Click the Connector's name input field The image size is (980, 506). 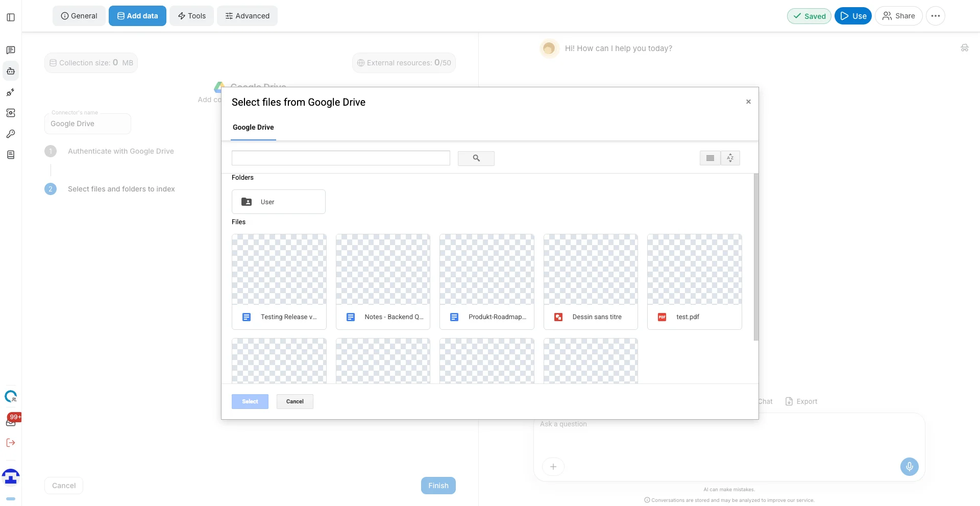coord(88,124)
